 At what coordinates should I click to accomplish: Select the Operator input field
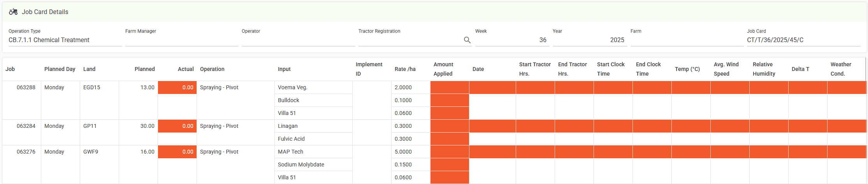pos(298,40)
